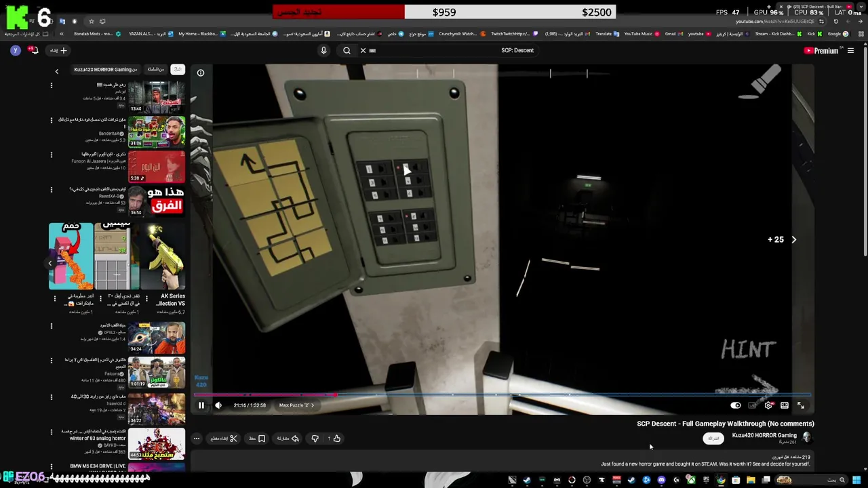
Task: Dislike the SCP Descent video
Action: 315,439
